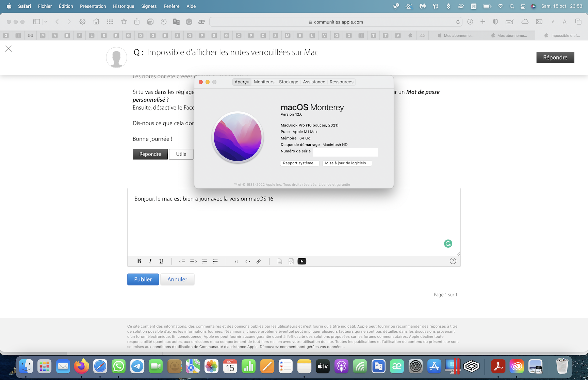Screen dimensions: 588x380
Task: Insert a bulleted list
Action: (215, 261)
